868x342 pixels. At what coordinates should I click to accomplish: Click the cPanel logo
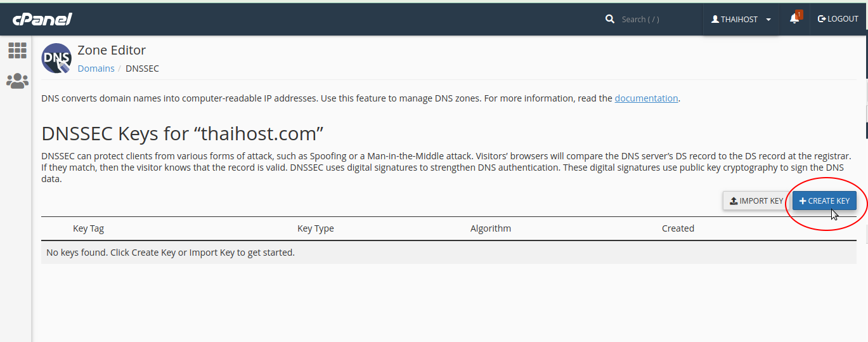pyautogui.click(x=42, y=19)
